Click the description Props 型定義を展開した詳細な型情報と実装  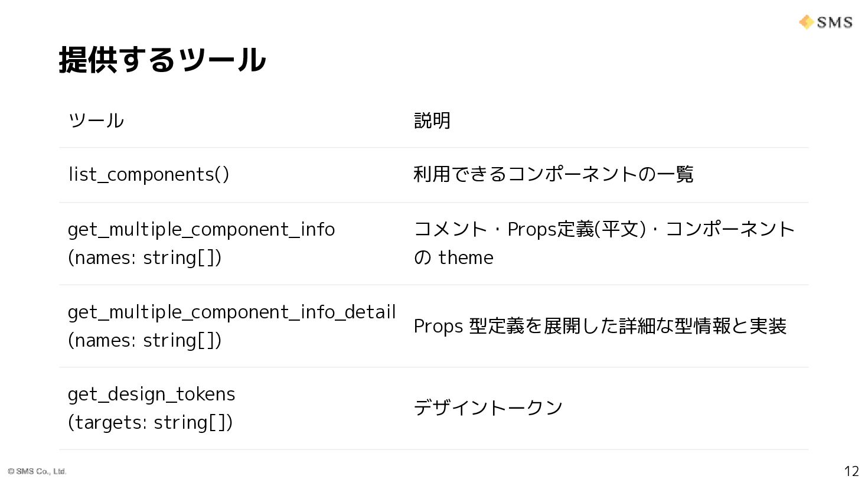(600, 326)
